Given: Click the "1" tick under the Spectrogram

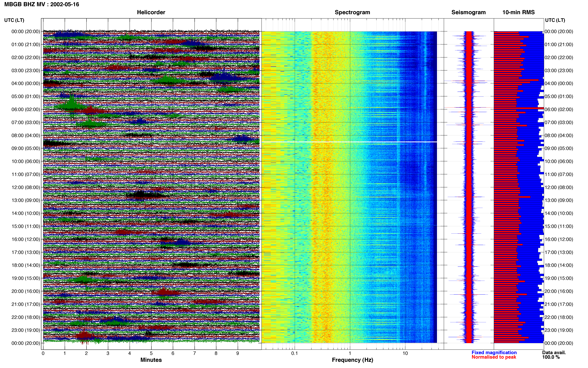Looking at the screenshot, I should [x=350, y=353].
